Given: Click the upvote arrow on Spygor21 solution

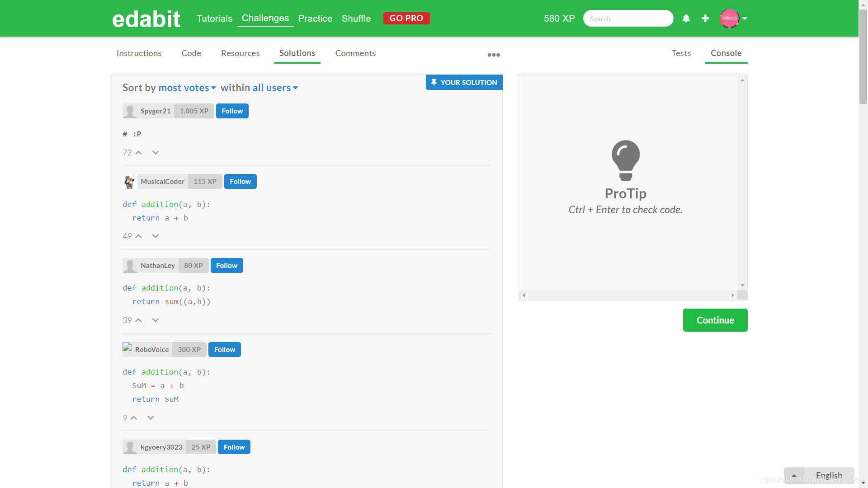Looking at the screenshot, I should pyautogui.click(x=138, y=153).
